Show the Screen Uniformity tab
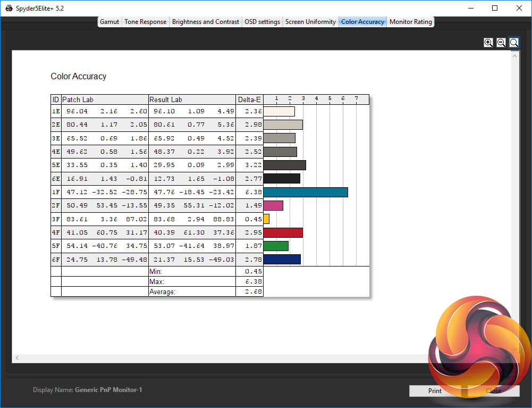This screenshot has height=408, width=532. click(x=310, y=22)
